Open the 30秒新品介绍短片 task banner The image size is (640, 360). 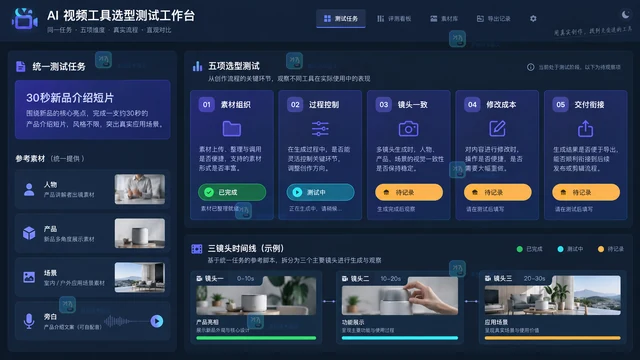93,110
